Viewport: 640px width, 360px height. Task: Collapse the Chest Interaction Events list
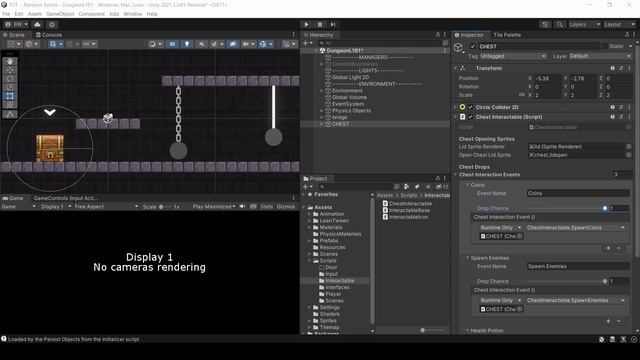(456, 175)
